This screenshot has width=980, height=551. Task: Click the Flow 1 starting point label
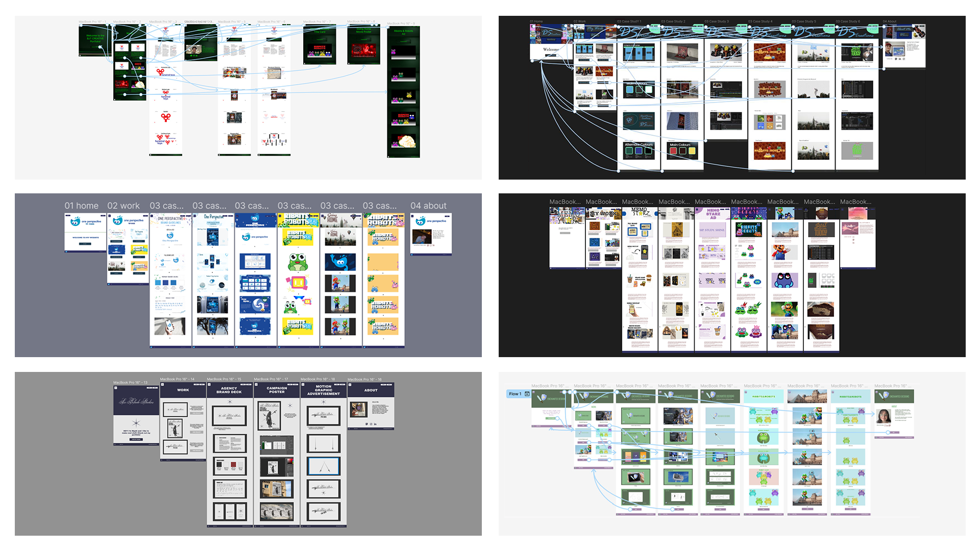[515, 394]
